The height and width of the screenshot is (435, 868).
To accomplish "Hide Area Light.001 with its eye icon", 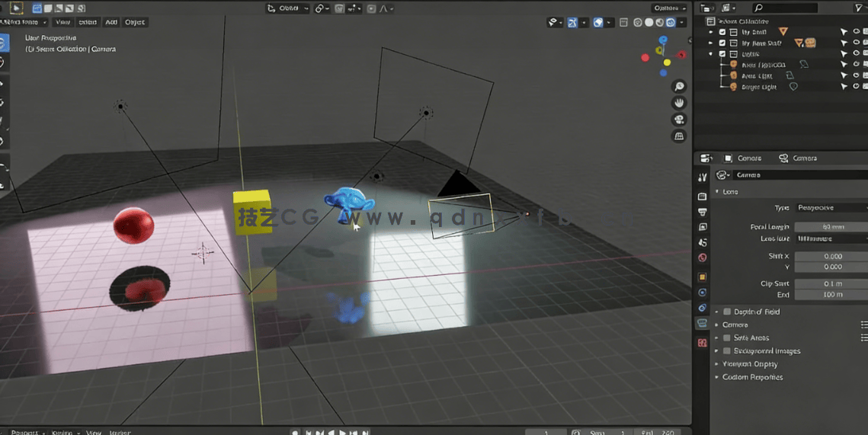I will (x=856, y=65).
